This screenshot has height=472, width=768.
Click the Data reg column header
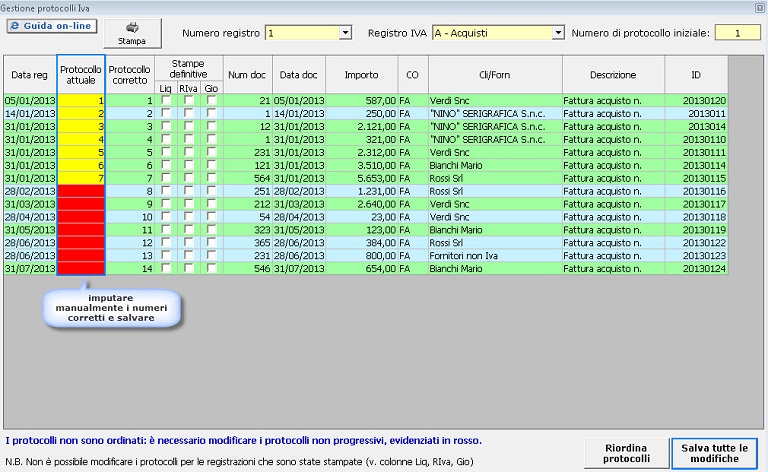30,75
